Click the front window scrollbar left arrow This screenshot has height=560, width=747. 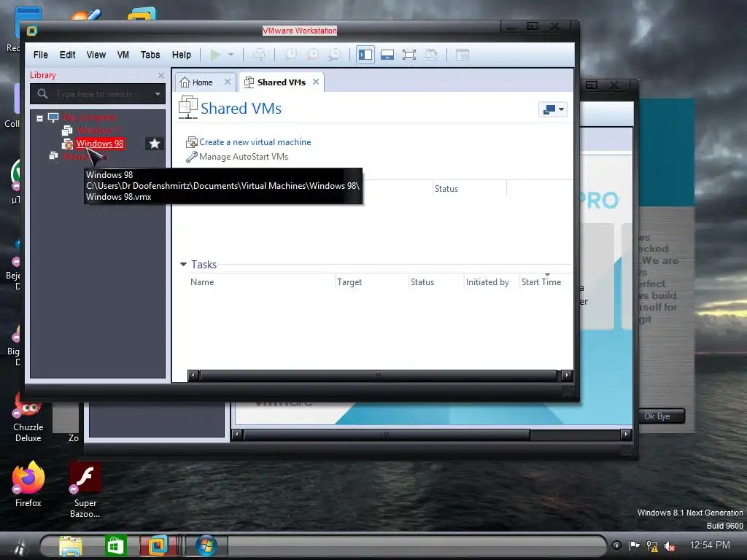pyautogui.click(x=193, y=376)
